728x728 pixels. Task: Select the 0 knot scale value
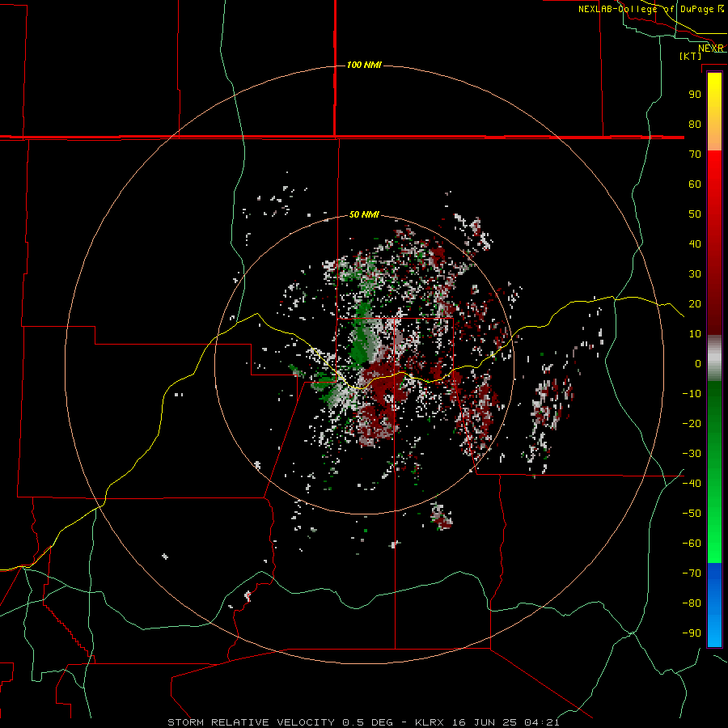698,363
